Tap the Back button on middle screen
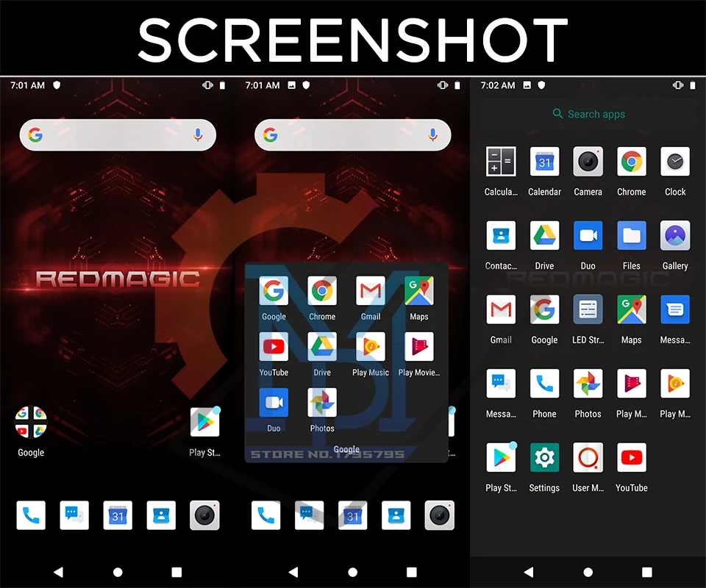 [x=293, y=573]
